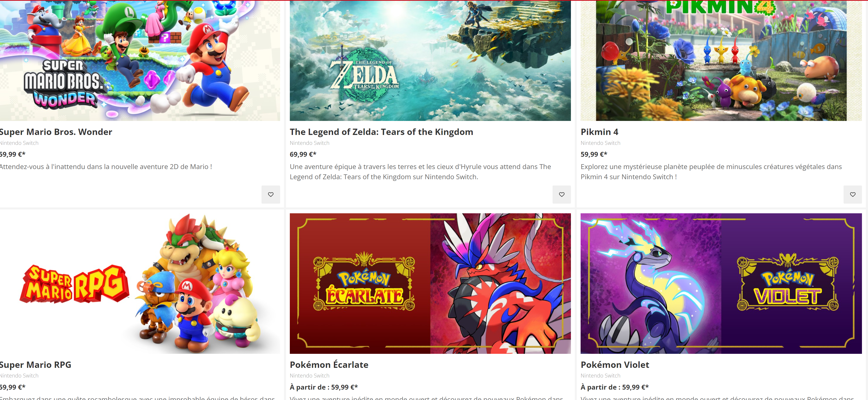
Task: Open the Pokémon Violet title link
Action: coord(615,365)
